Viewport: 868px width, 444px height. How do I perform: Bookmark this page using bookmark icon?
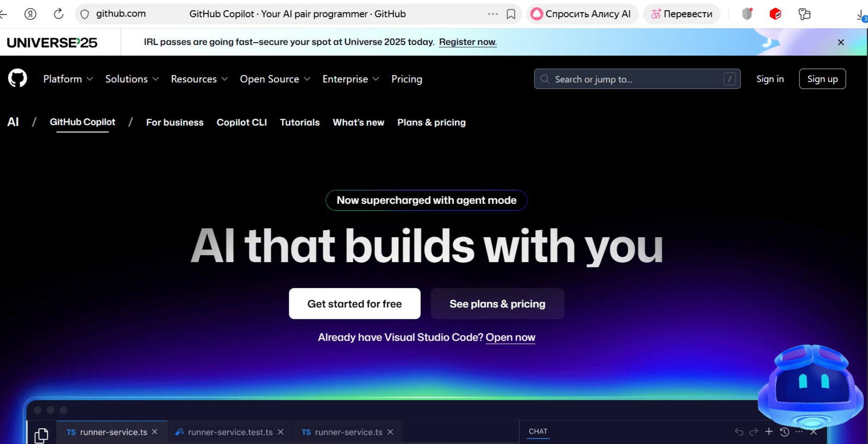click(x=511, y=14)
